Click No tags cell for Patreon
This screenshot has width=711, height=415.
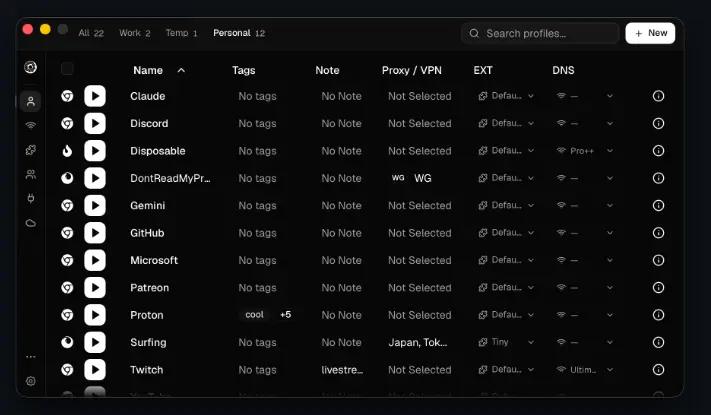[x=257, y=288]
